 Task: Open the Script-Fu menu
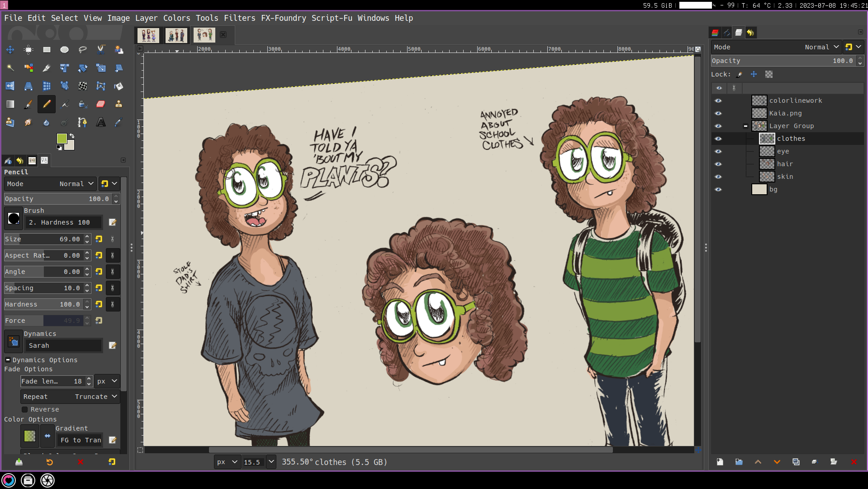[x=332, y=18]
